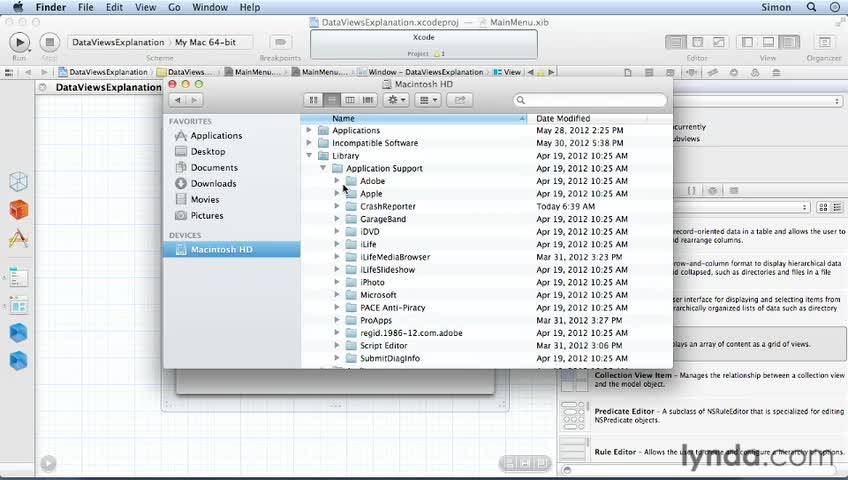Select the PACE Anti-Piracy folder
The image size is (848, 480).
tap(486, 308)
